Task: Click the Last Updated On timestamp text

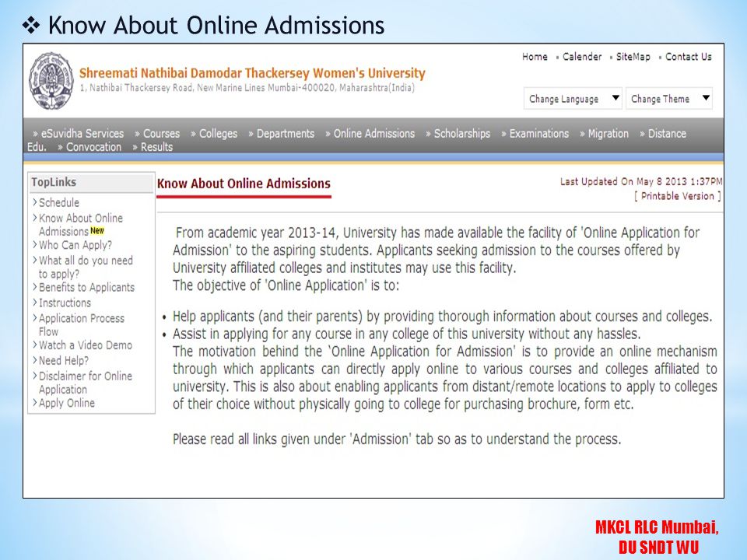Action: 640,181
